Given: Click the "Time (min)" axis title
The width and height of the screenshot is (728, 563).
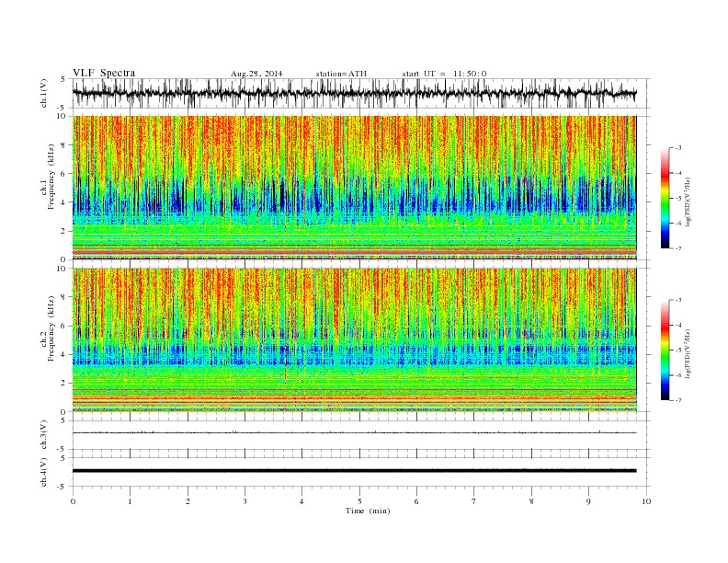Looking at the screenshot, I should click(x=368, y=511).
